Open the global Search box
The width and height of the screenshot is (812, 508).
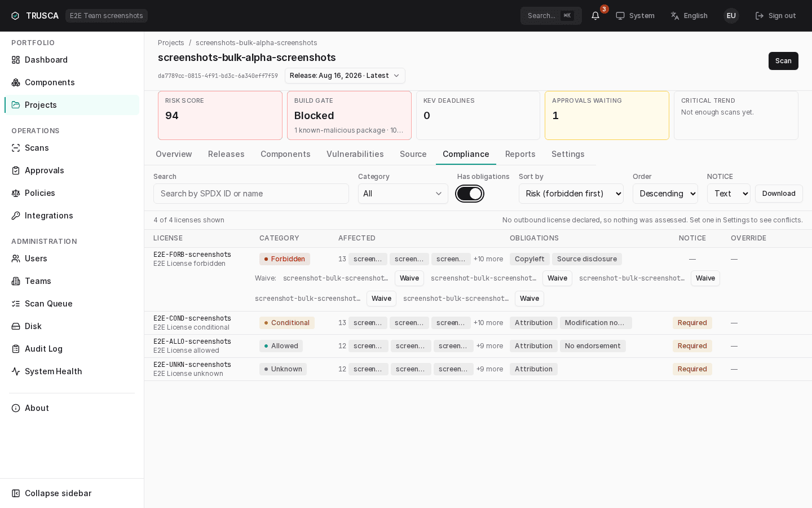click(x=551, y=16)
